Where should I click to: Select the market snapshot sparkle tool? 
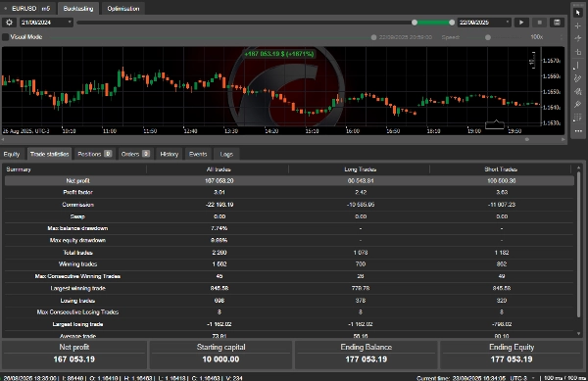point(578,38)
